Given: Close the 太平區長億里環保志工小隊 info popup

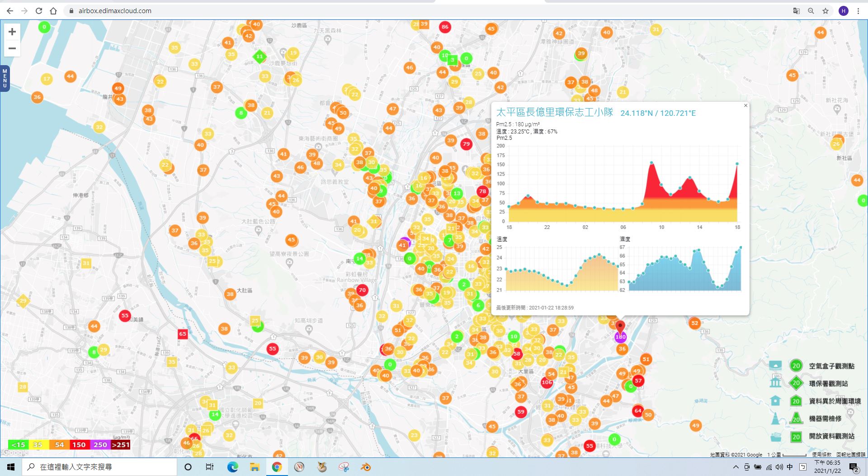Looking at the screenshot, I should coord(745,105).
